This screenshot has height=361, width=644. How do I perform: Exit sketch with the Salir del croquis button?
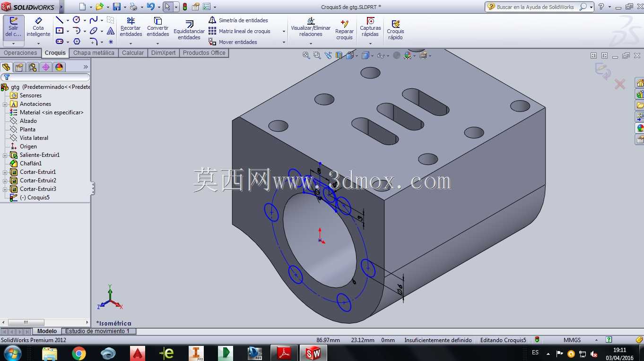click(13, 27)
